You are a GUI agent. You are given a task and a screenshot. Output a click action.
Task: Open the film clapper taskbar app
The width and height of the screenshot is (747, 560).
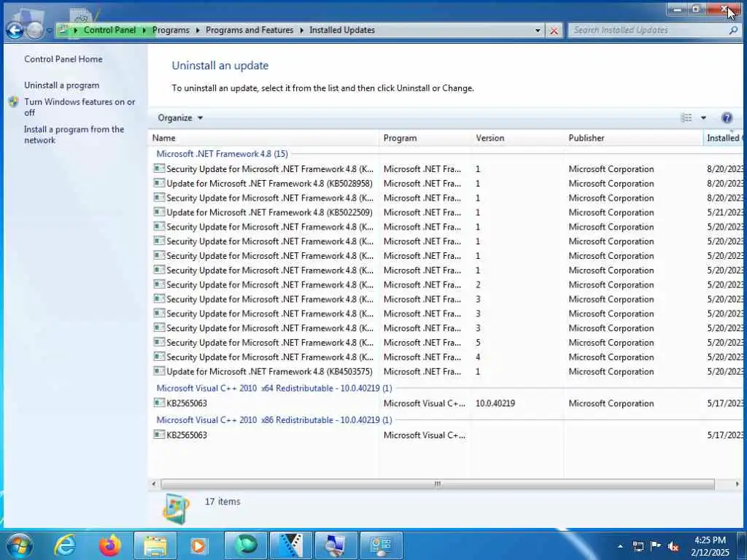click(290, 546)
